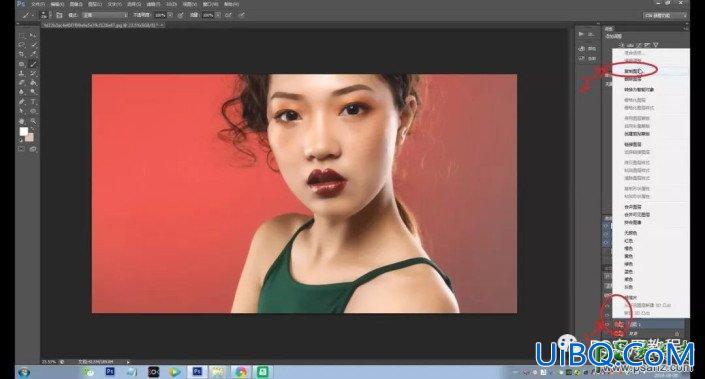Choose 复制图层 (Duplicate Layer) in context menu
Viewport: 705px width, 379px height.
pyautogui.click(x=634, y=71)
